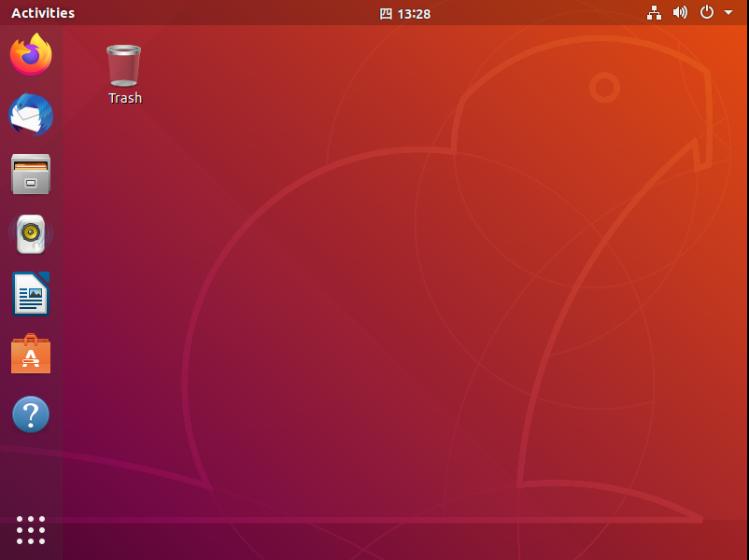Launch Firefox from the dock
Image resolution: width=749 pixels, height=560 pixels.
31,54
